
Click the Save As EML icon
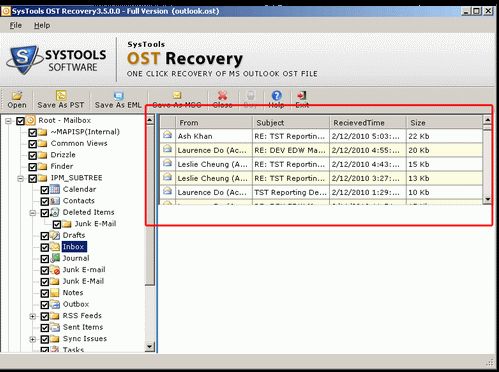pyautogui.click(x=118, y=96)
